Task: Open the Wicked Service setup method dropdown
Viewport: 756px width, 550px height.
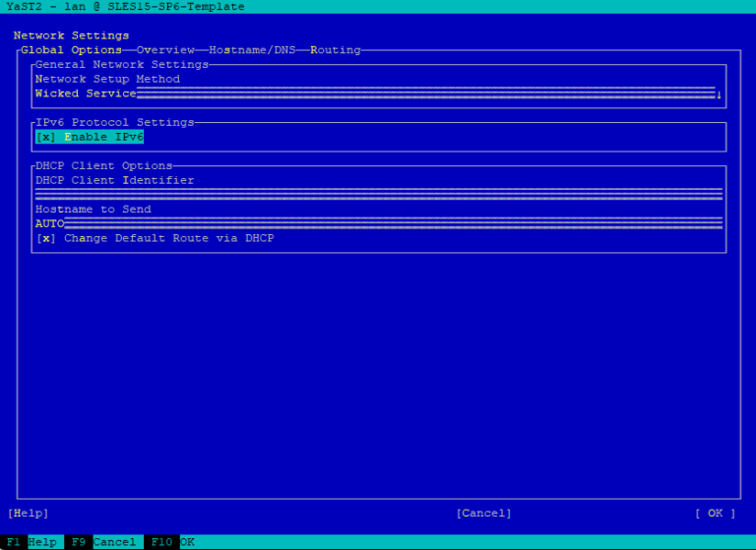Action: coord(374,94)
